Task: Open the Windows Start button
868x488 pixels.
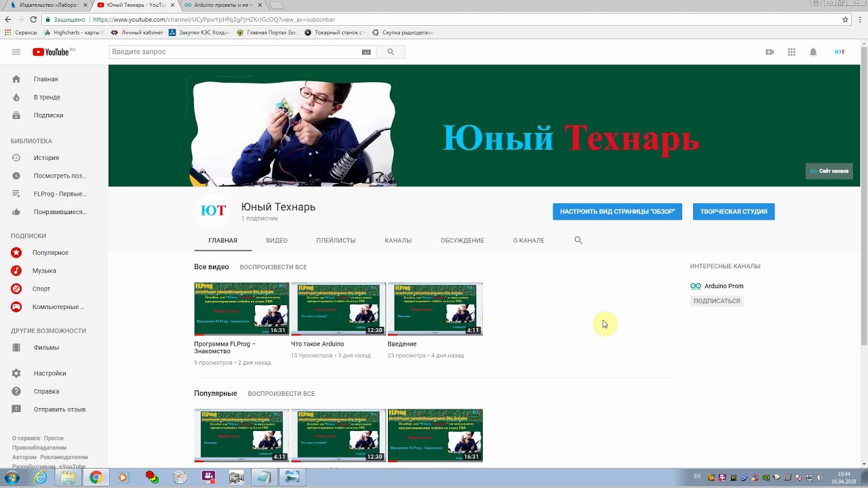Action: pos(12,478)
